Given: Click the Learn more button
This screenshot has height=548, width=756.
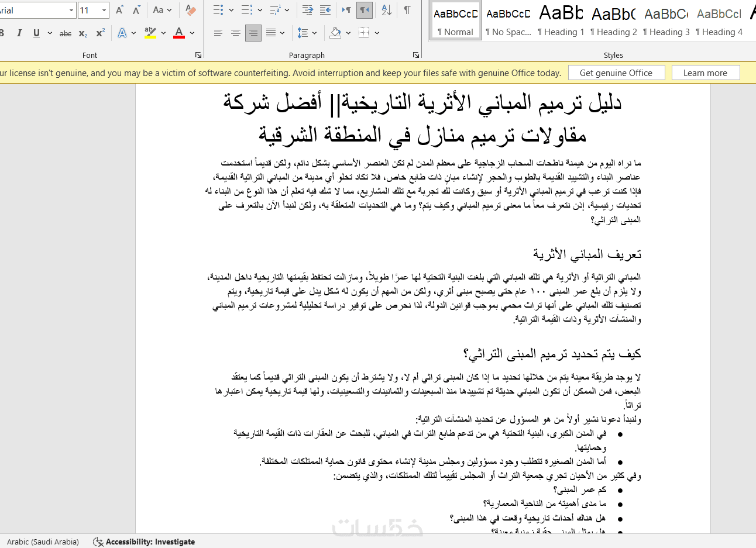Looking at the screenshot, I should 706,73.
